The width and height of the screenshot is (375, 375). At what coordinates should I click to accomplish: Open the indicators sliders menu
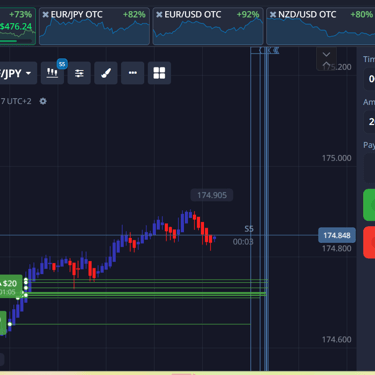click(79, 73)
